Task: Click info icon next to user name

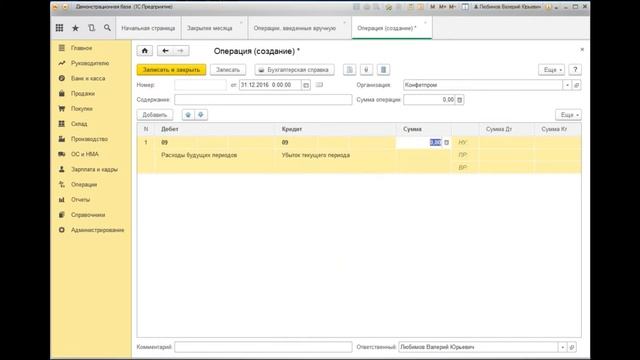Action: (548, 7)
